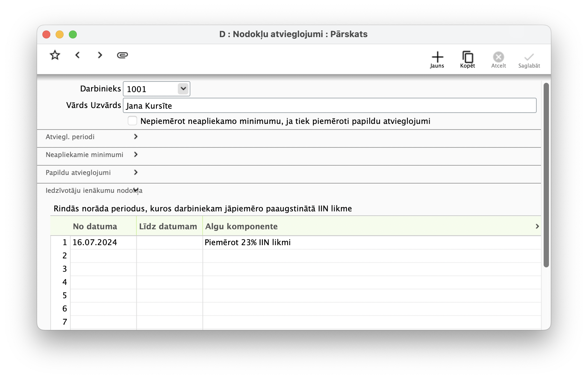This screenshot has width=588, height=379.
Task: Expand the Papildu atvieglojumi section
Action: click(135, 172)
